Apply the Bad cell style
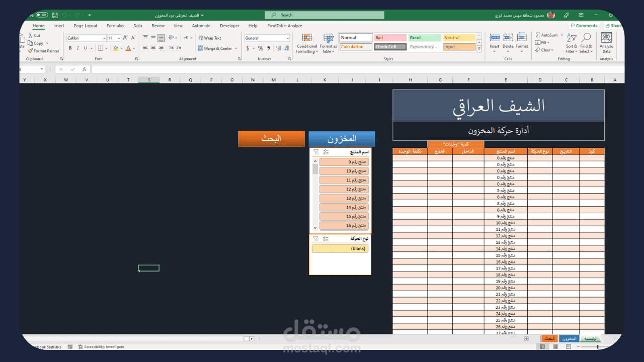 click(390, 38)
